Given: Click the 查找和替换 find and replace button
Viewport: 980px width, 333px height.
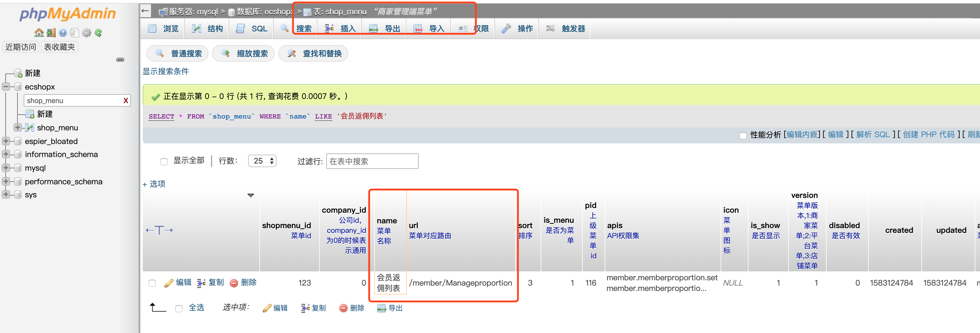Looking at the screenshot, I should click(314, 54).
